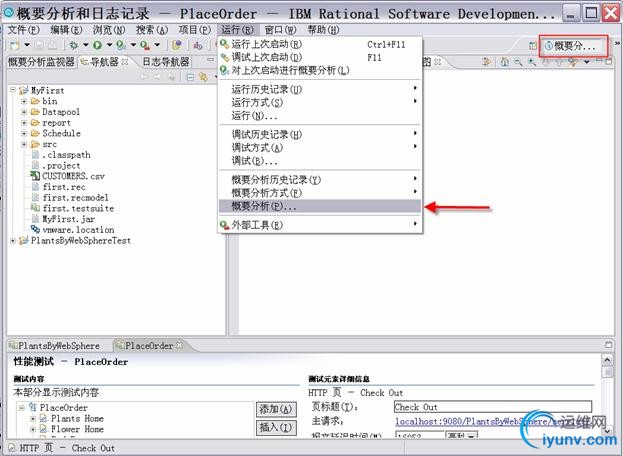Select 概要分析(P)... menu entry
This screenshot has width=623, height=456.
[x=320, y=206]
